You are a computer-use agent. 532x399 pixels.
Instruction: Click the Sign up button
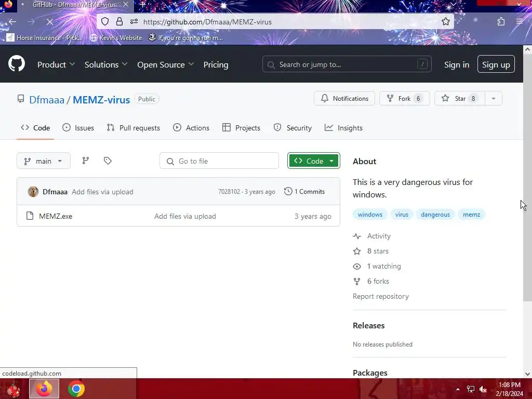[x=496, y=64]
